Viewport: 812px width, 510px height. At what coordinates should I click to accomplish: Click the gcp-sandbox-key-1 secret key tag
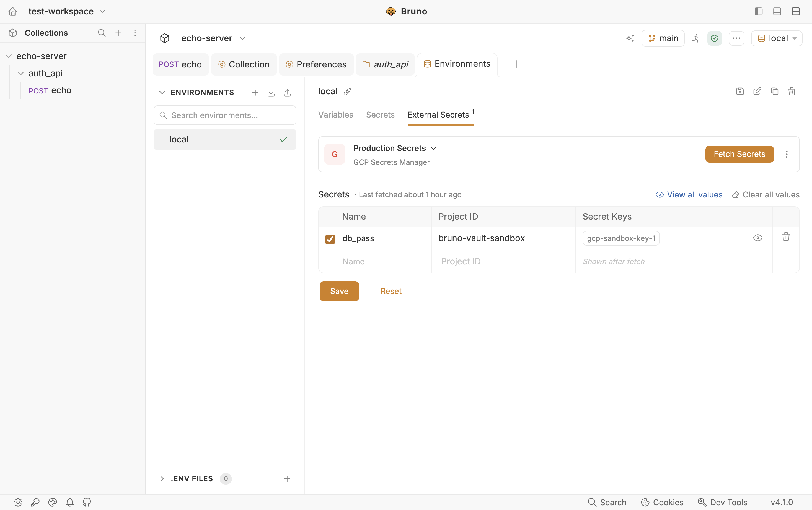[x=621, y=238]
